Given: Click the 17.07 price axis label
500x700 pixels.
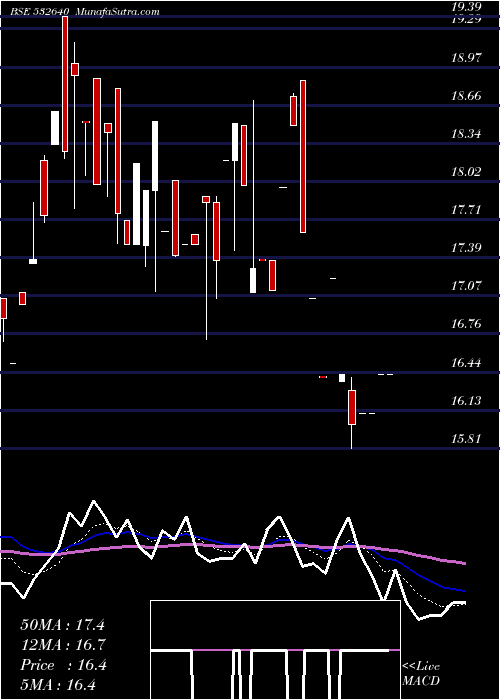Looking at the screenshot, I should pyautogui.click(x=466, y=285).
